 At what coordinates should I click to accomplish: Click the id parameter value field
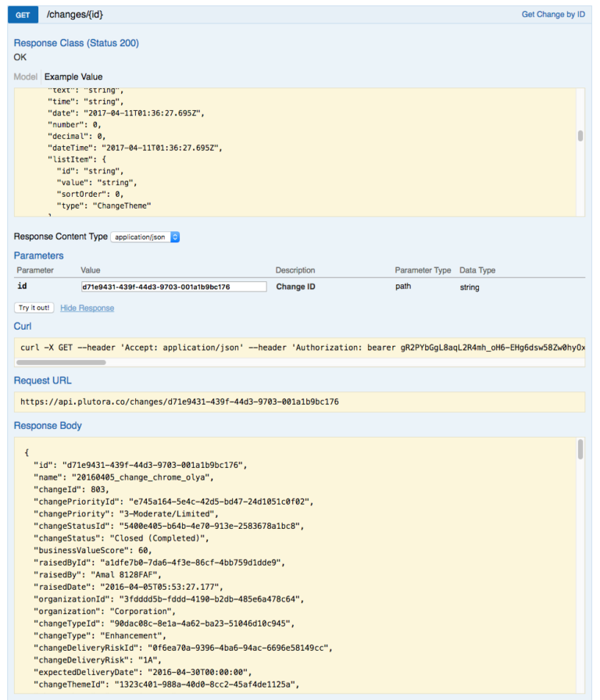pos(173,287)
